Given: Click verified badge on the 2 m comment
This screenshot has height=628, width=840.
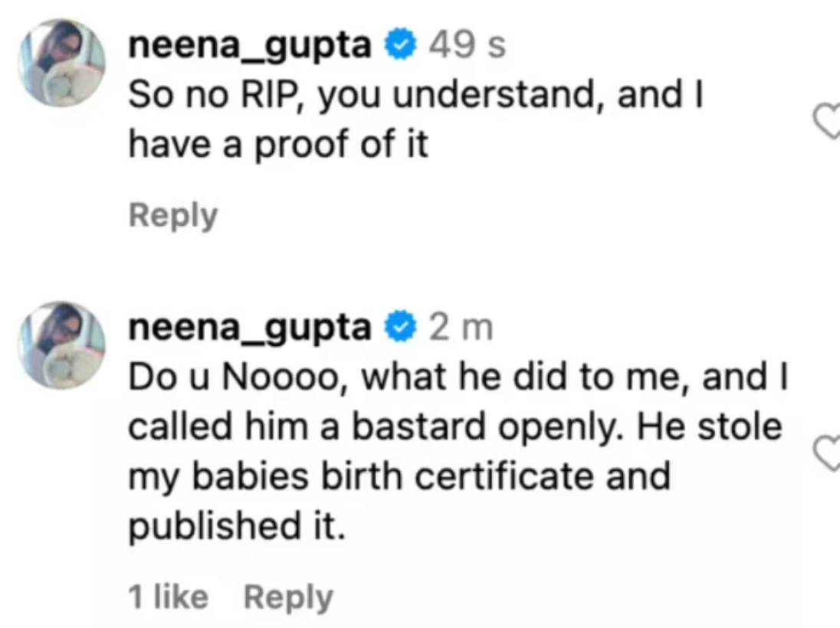Looking at the screenshot, I should 400,329.
